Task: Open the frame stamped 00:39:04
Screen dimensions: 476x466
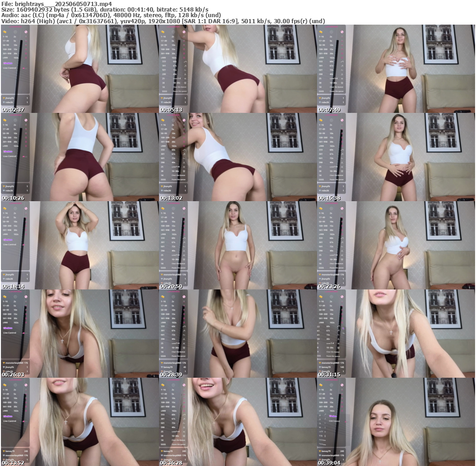Action: click(396, 422)
